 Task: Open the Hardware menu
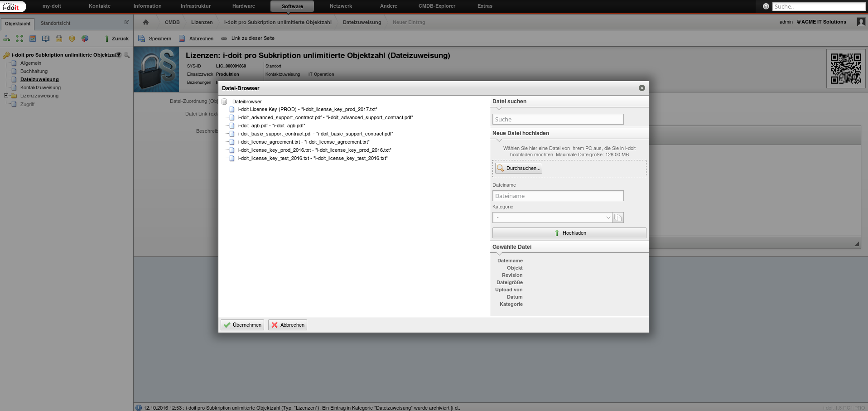pyautogui.click(x=244, y=6)
